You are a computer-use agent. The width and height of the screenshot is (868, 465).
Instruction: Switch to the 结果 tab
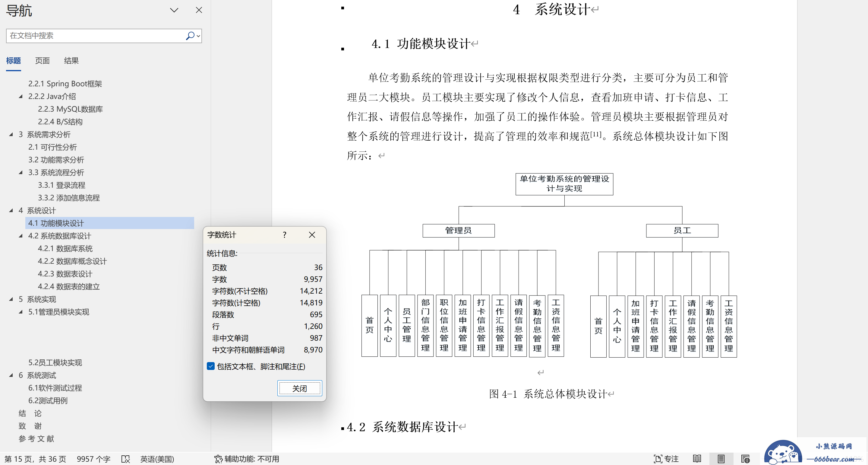coord(71,61)
